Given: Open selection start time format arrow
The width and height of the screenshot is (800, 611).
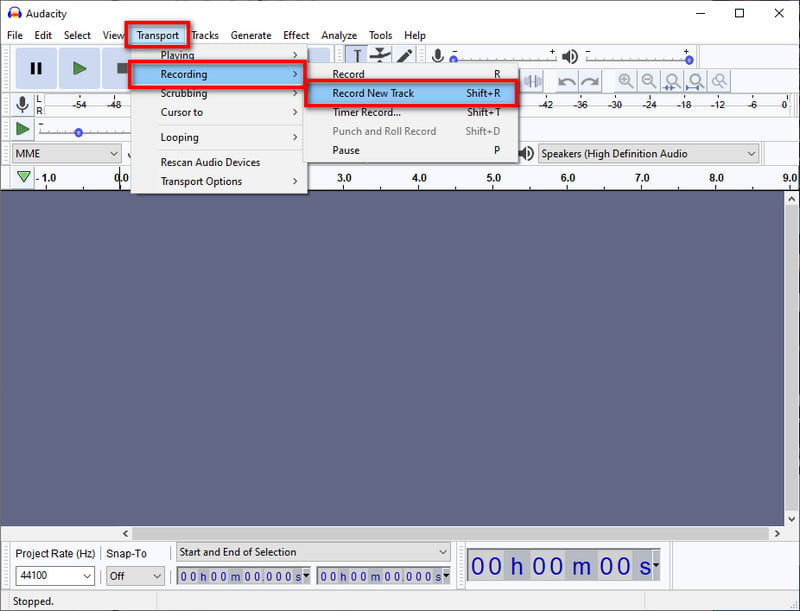Looking at the screenshot, I should coord(306,575).
